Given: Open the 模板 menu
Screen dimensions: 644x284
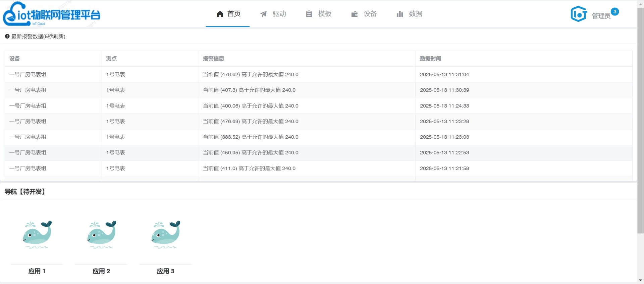Looking at the screenshot, I should click(x=324, y=14).
